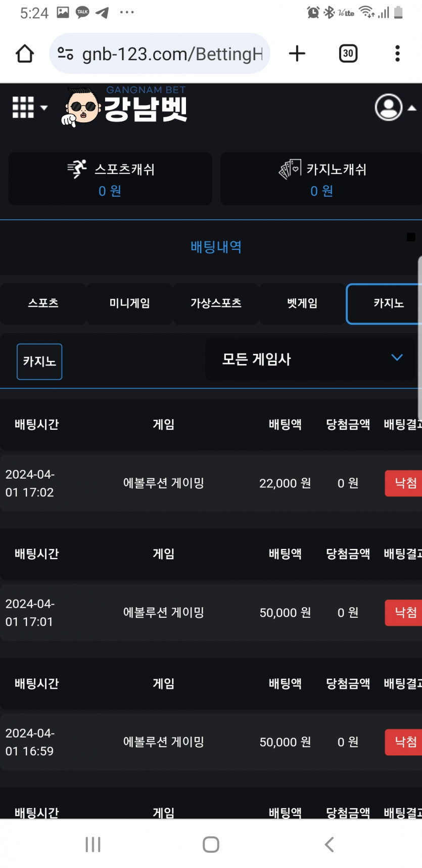The width and height of the screenshot is (422, 868).
Task: Switch to the 스포츠 tab
Action: 43,303
